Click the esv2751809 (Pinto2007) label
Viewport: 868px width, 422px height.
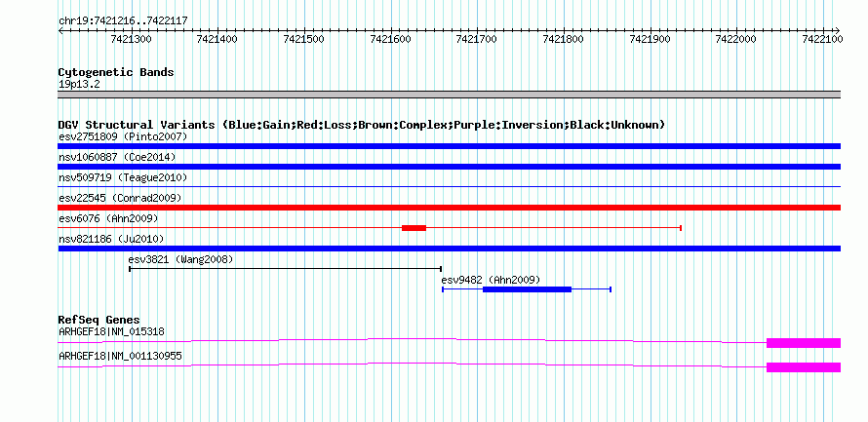[123, 136]
